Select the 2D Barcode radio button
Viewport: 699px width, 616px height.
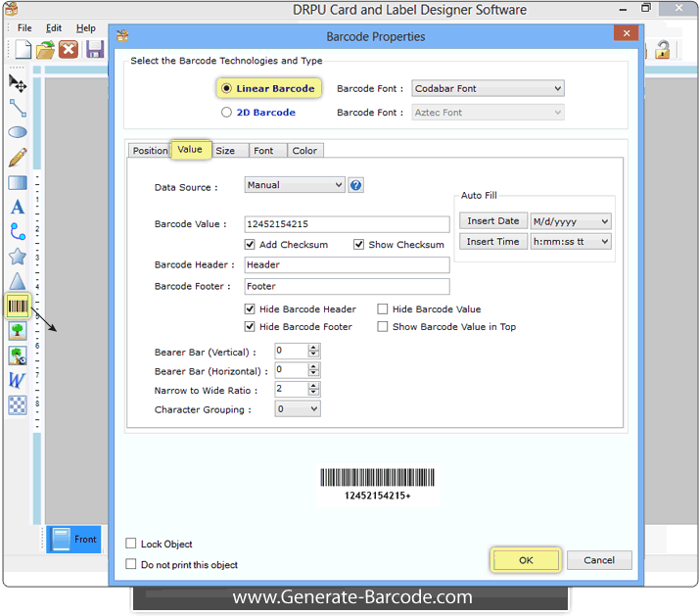(226, 112)
